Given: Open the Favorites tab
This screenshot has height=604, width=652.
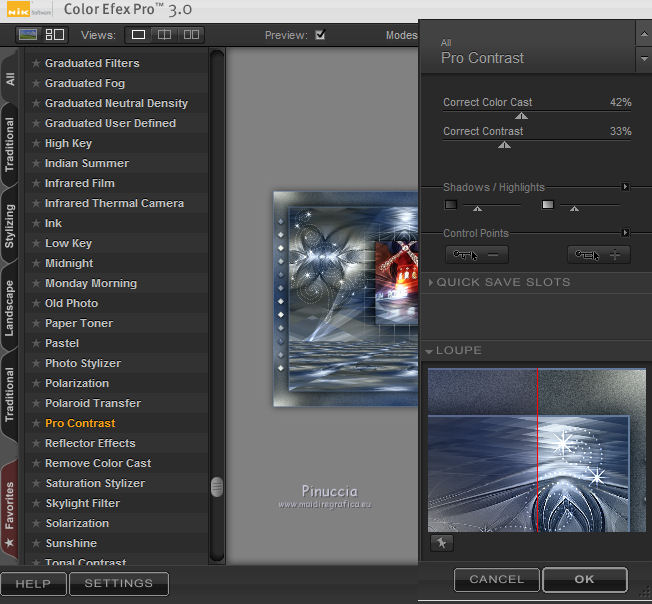Looking at the screenshot, I should tap(9, 512).
